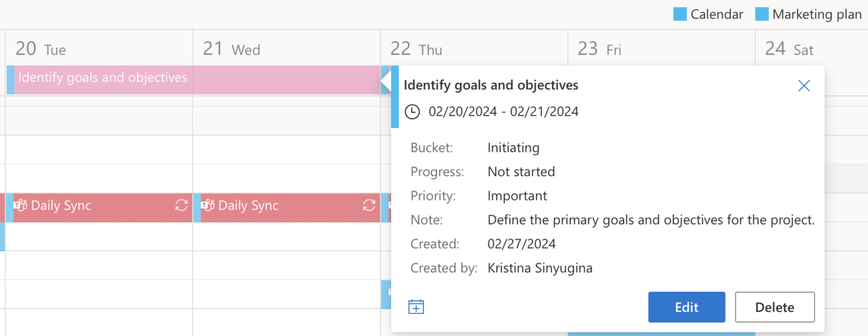868x336 pixels.
Task: Click the collapse arrow left of the popup
Action: click(x=387, y=81)
